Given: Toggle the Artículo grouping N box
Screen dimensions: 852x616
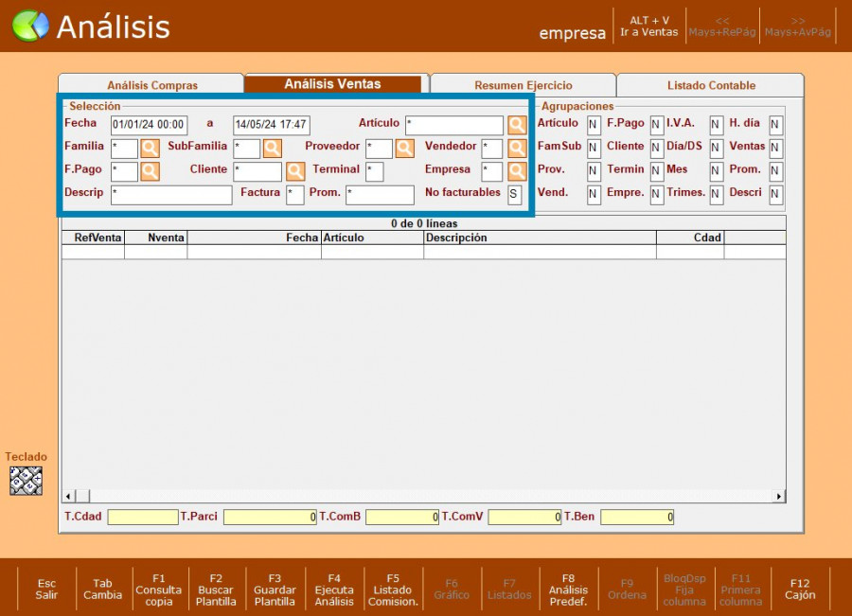Looking at the screenshot, I should [594, 125].
